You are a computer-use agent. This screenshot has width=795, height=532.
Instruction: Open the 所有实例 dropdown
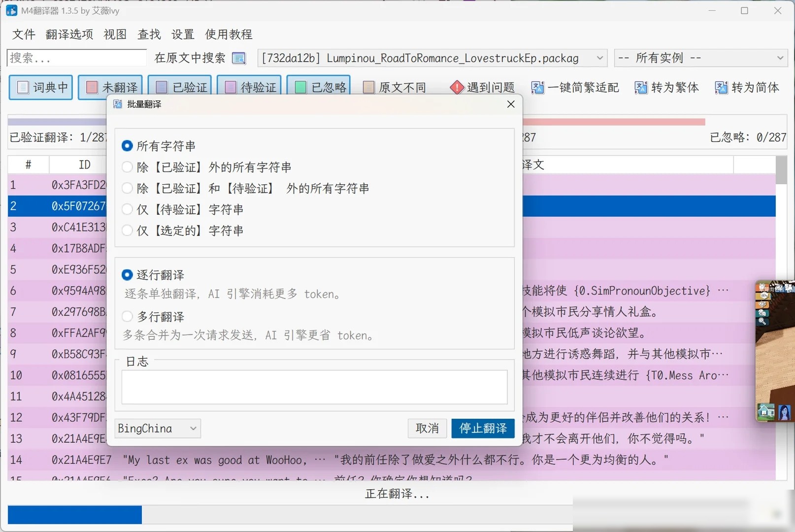click(x=701, y=58)
